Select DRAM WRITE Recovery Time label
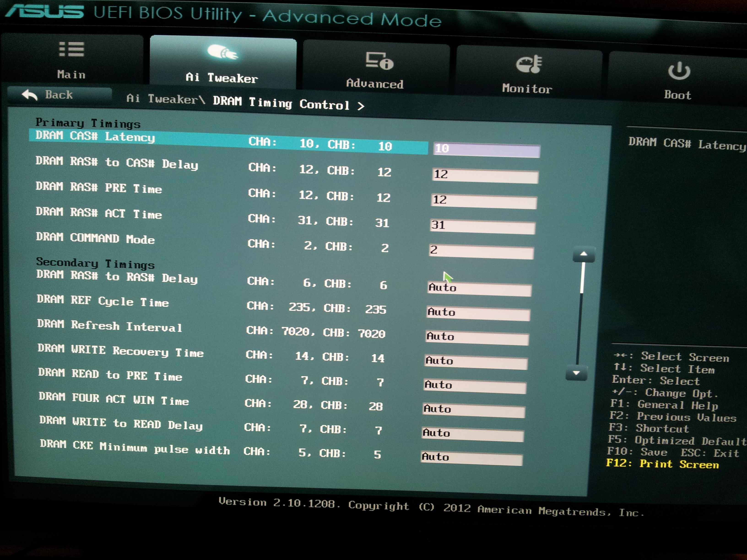The image size is (747, 560). pyautogui.click(x=121, y=351)
